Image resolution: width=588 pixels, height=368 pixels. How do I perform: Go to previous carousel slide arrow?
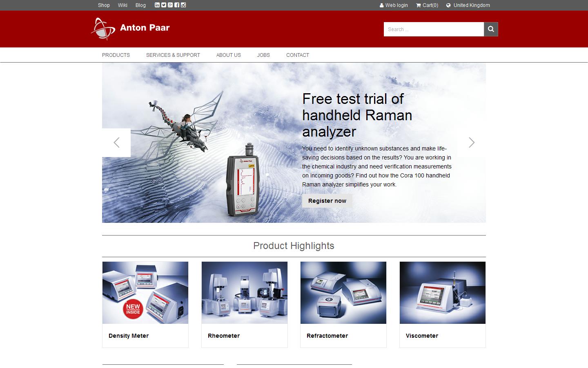[116, 143]
